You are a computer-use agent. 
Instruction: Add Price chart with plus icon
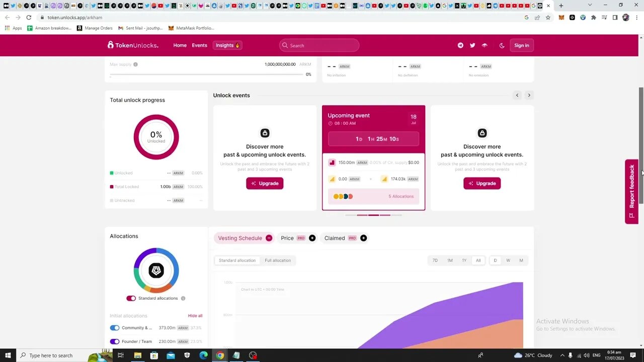[312, 238]
